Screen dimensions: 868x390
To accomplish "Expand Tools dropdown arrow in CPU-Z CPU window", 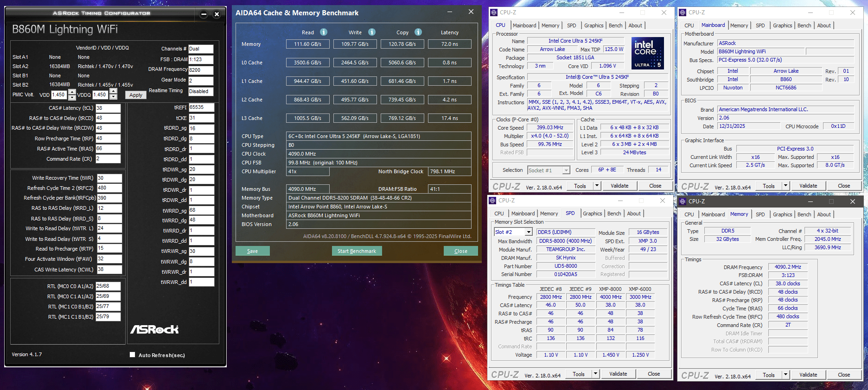I will (x=597, y=186).
